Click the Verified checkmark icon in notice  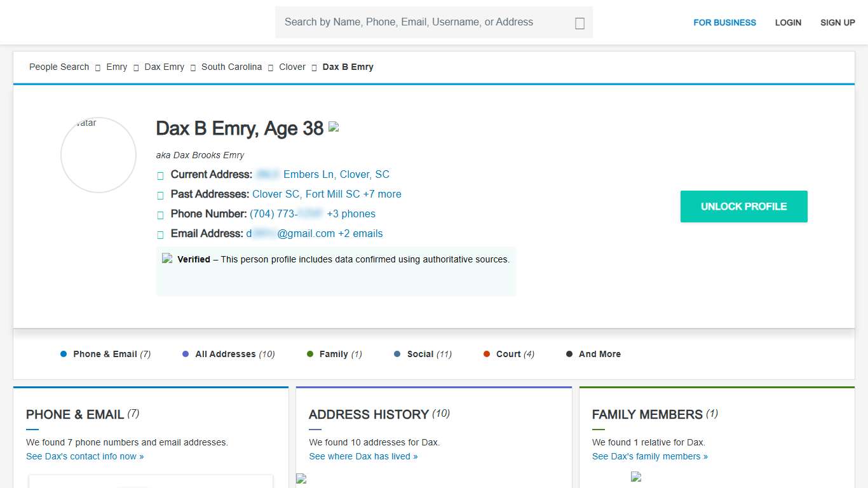pyautogui.click(x=167, y=259)
